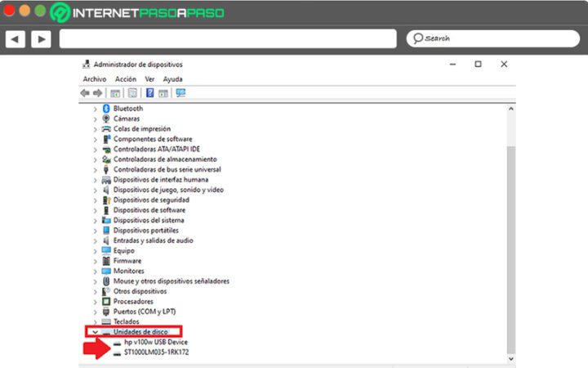Image resolution: width=588 pixels, height=368 pixels.
Task: Open the Archivo menu
Action: coord(95,79)
